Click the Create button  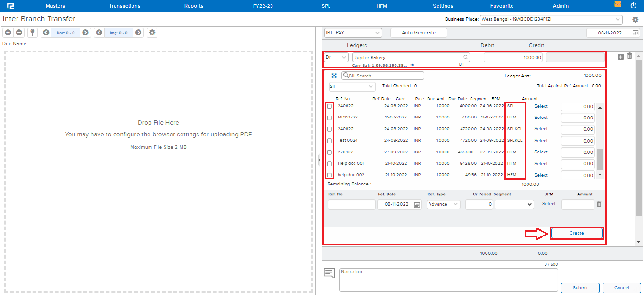[x=576, y=233]
